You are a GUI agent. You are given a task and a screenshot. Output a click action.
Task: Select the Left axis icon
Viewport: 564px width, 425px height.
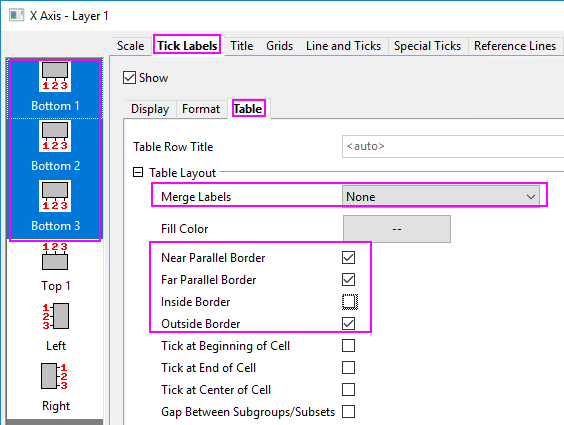(56, 316)
